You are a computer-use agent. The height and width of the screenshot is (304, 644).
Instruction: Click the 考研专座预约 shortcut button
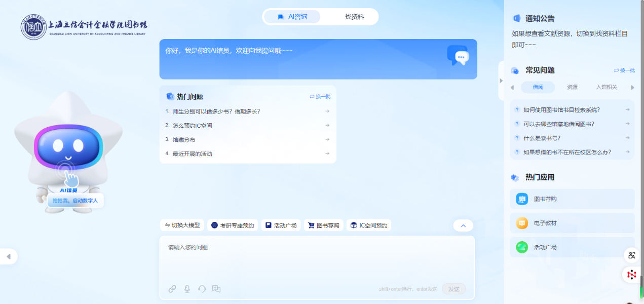233,225
